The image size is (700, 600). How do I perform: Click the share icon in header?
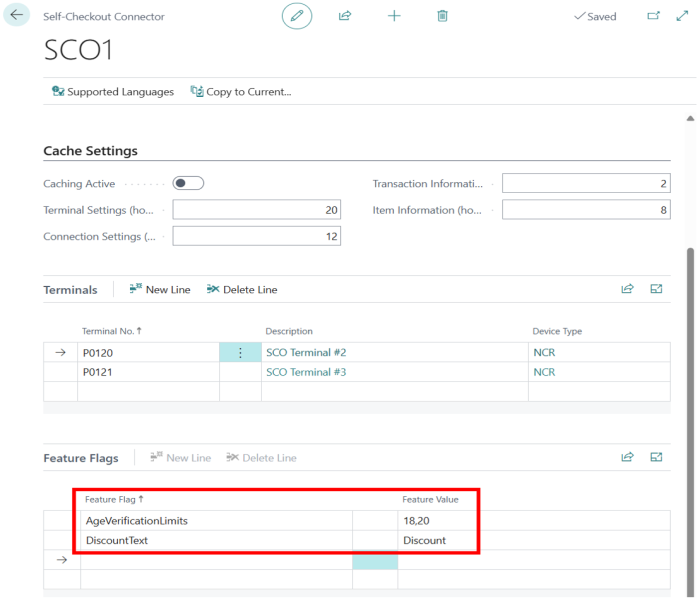point(345,16)
